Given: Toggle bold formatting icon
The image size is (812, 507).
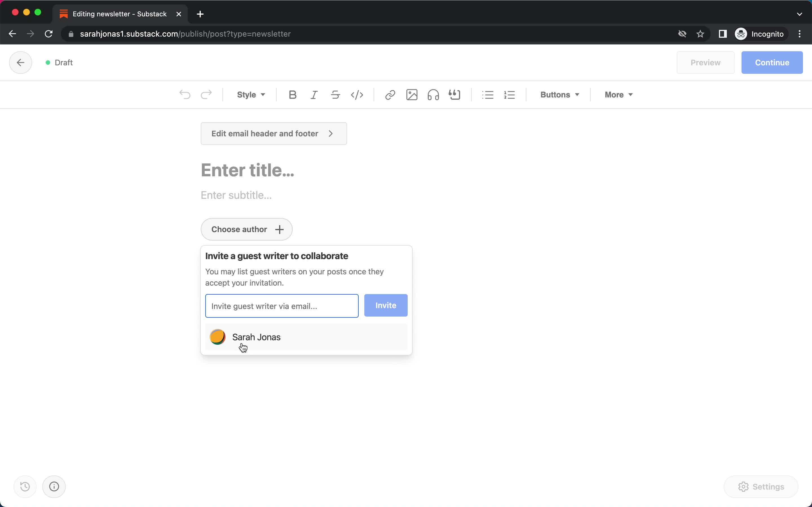Looking at the screenshot, I should (292, 95).
